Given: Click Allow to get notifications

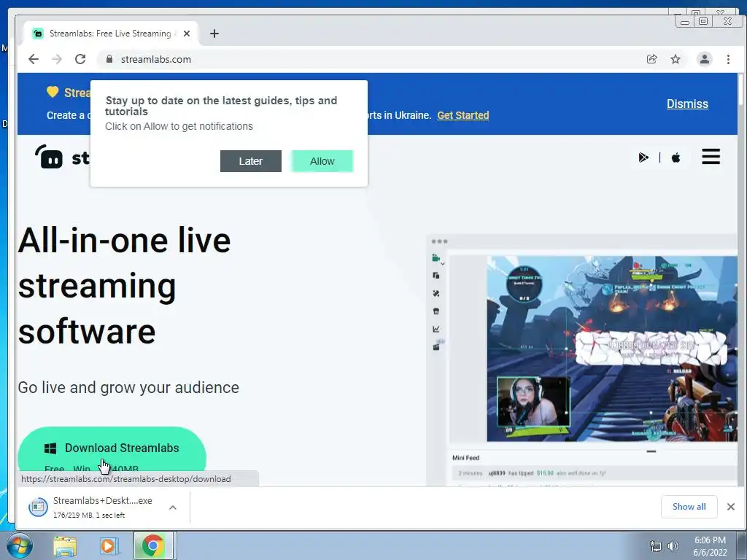Looking at the screenshot, I should tap(322, 161).
